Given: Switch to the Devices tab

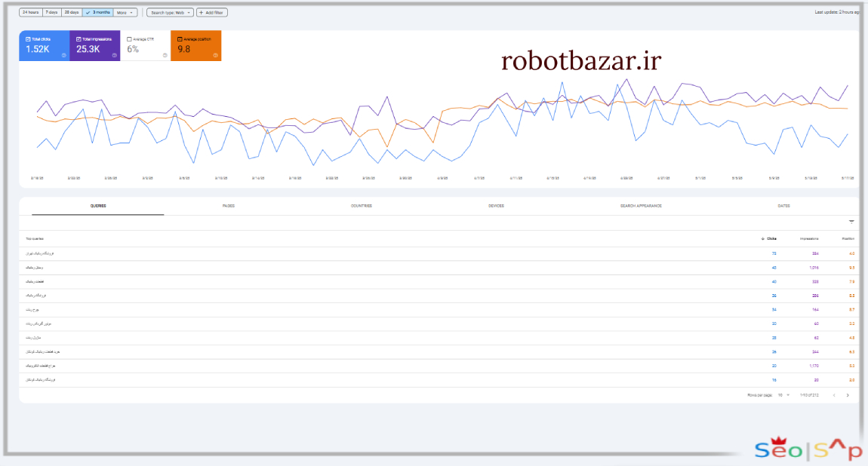Looking at the screenshot, I should click(x=496, y=206).
